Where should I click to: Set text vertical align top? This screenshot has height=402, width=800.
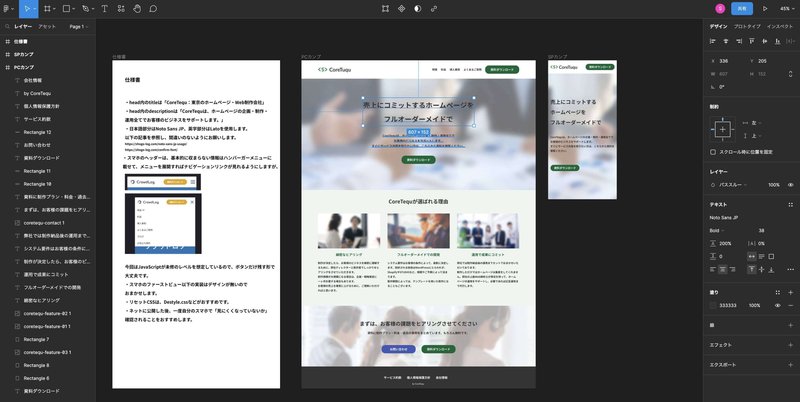[752, 269]
